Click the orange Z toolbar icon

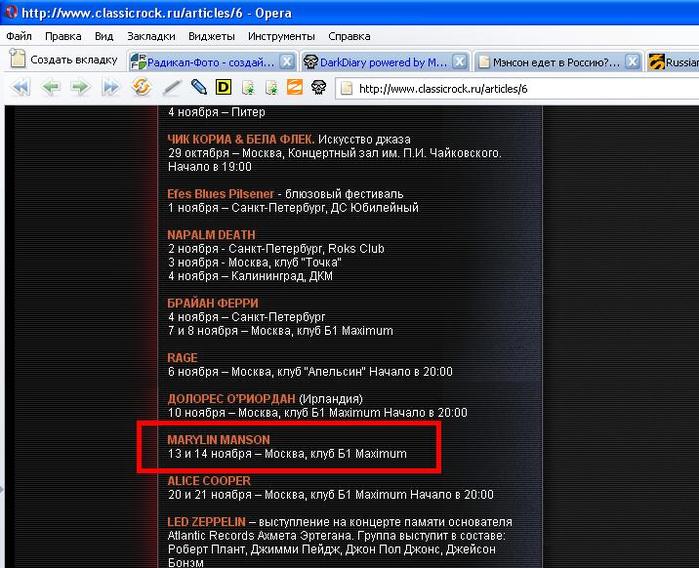(x=295, y=87)
